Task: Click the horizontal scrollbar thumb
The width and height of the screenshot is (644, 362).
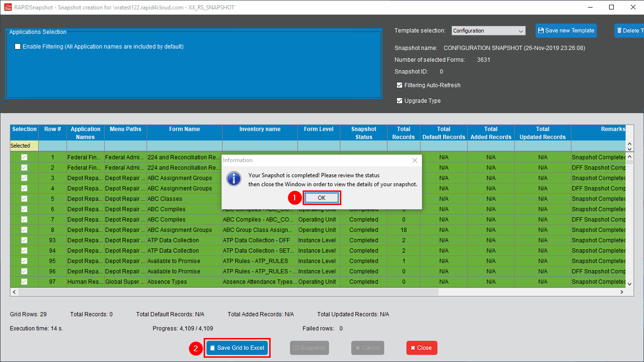Action: tap(228, 292)
